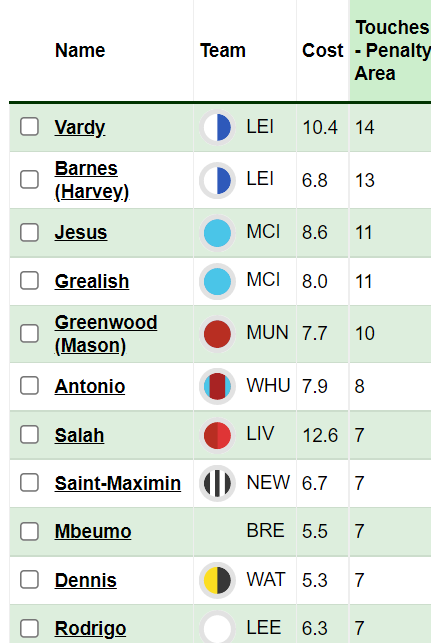The width and height of the screenshot is (431, 643).
Task: Click Liverpool badge in Salah row
Action: click(217, 435)
